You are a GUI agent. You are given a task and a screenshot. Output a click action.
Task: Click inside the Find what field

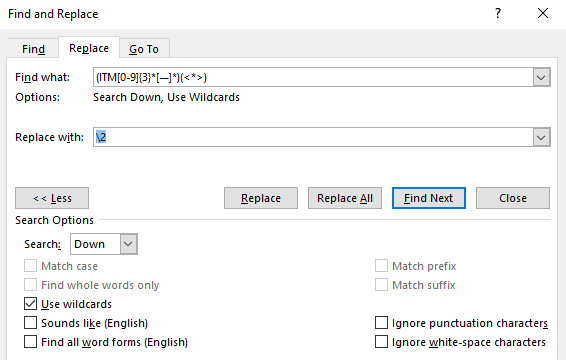click(313, 77)
